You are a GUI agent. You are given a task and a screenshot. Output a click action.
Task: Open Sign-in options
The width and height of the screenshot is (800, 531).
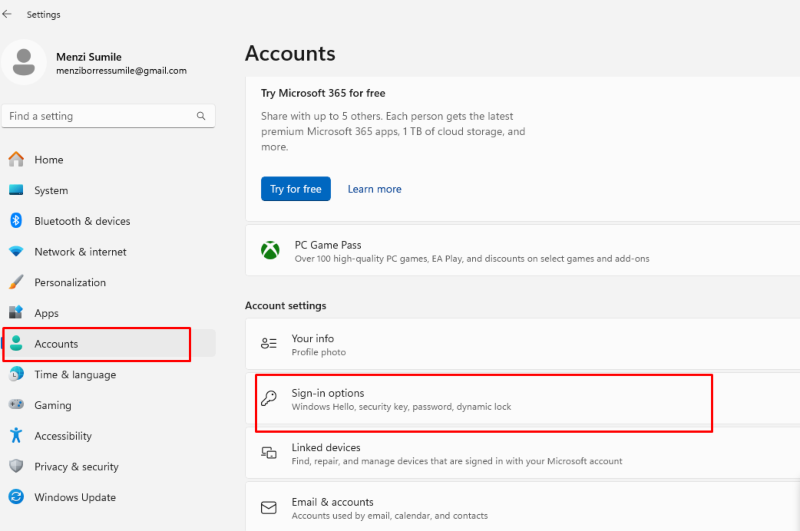click(x=523, y=399)
